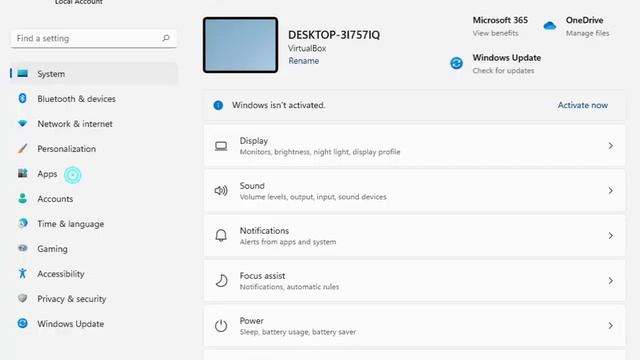This screenshot has height=360, width=640.
Task: Open the Display settings row
Action: coord(414,146)
